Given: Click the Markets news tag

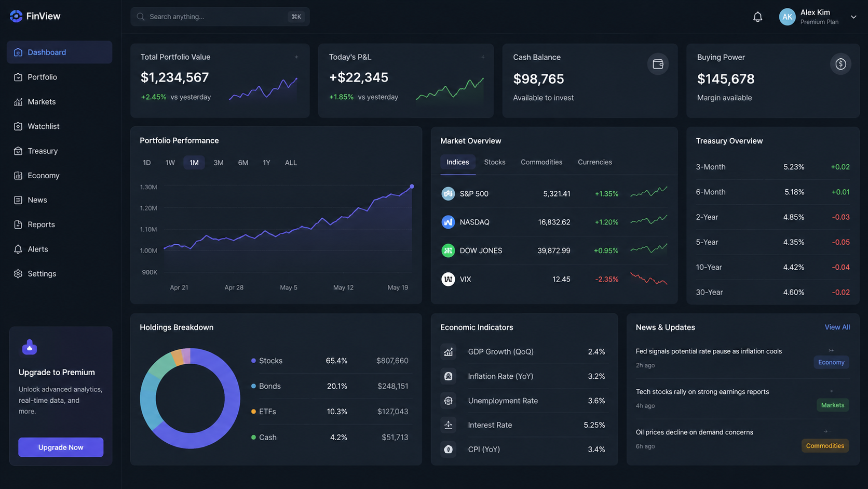Looking at the screenshot, I should (833, 405).
